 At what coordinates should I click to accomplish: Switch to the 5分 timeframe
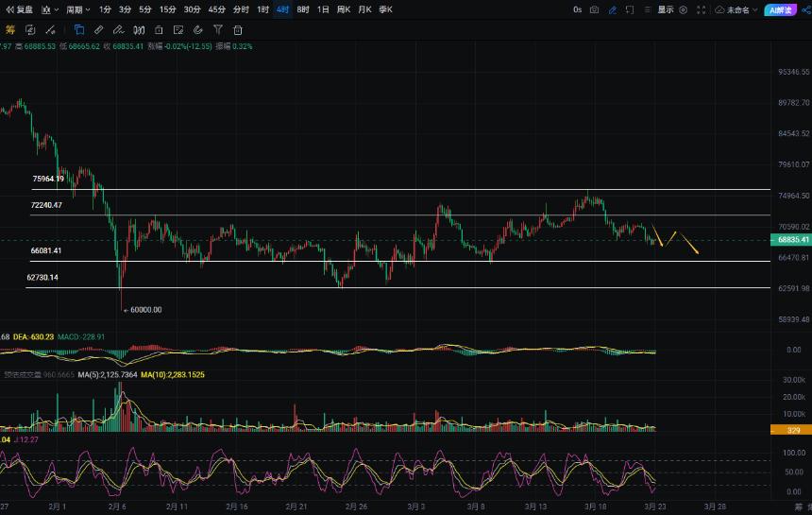pos(145,9)
